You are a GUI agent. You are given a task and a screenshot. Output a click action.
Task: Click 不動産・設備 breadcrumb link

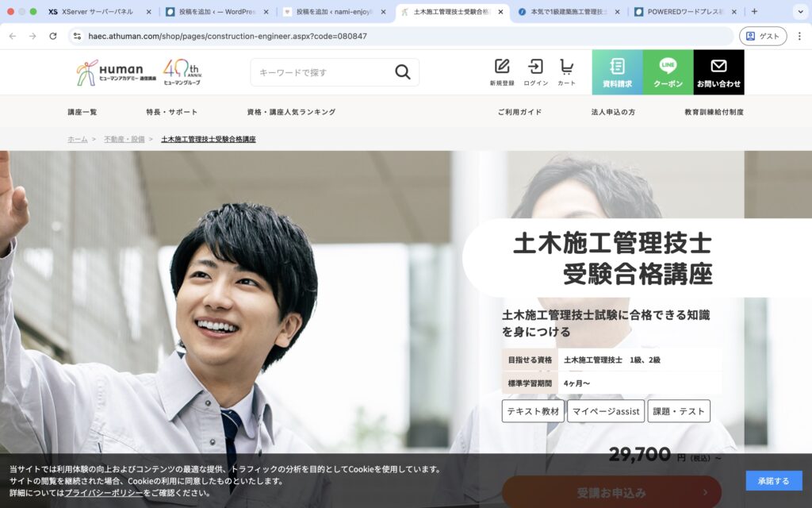[x=124, y=139]
